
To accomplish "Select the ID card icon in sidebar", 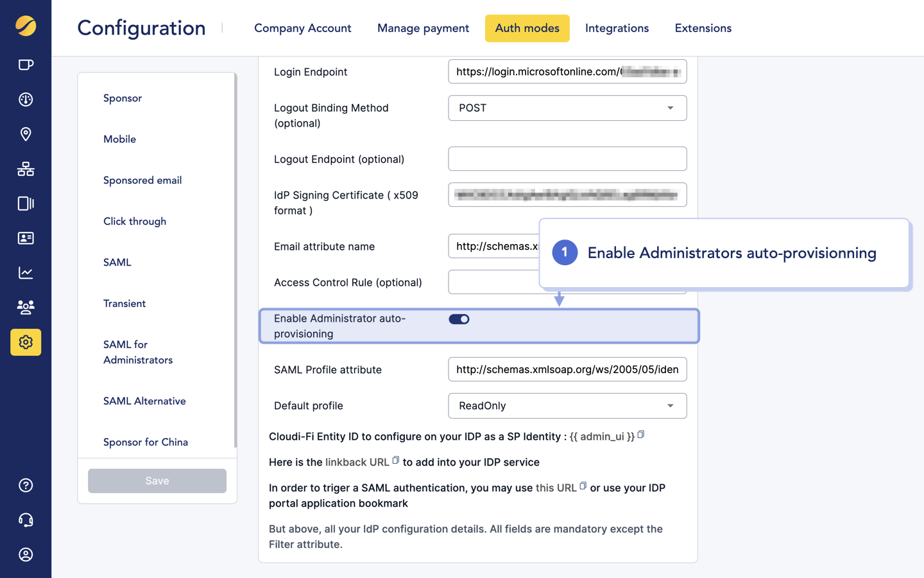I will 26,238.
